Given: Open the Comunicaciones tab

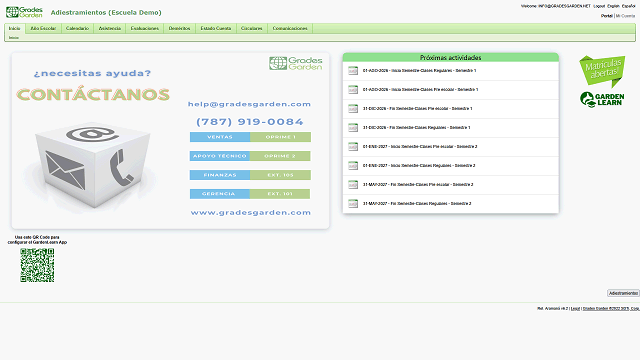Looking at the screenshot, I should tap(290, 28).
